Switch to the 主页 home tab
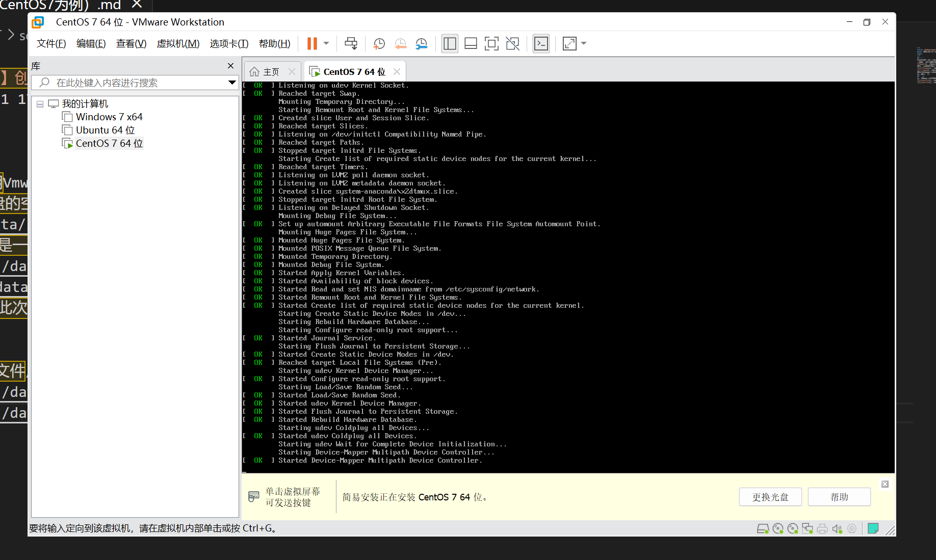 (x=271, y=72)
